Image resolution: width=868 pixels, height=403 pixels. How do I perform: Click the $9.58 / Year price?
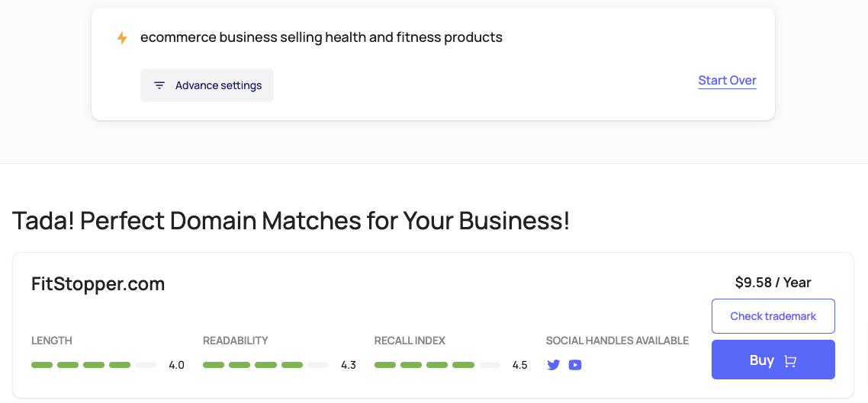coord(773,283)
